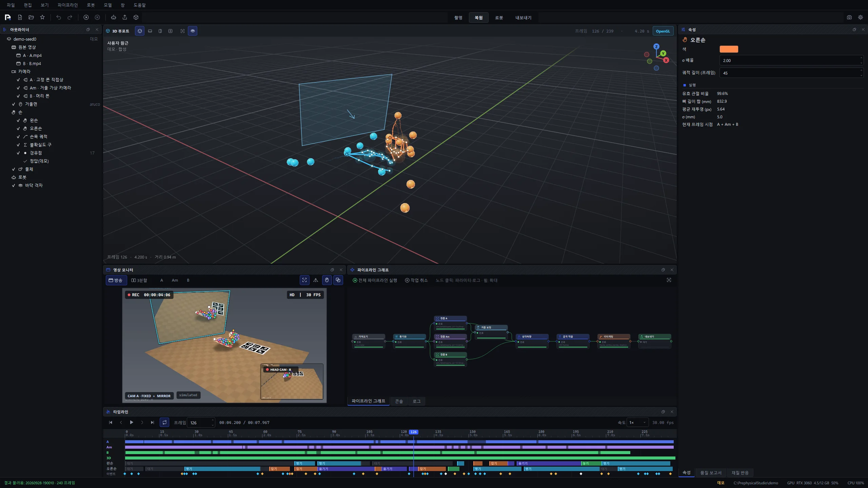Select perspective cube view in 3D viewport

(140, 31)
